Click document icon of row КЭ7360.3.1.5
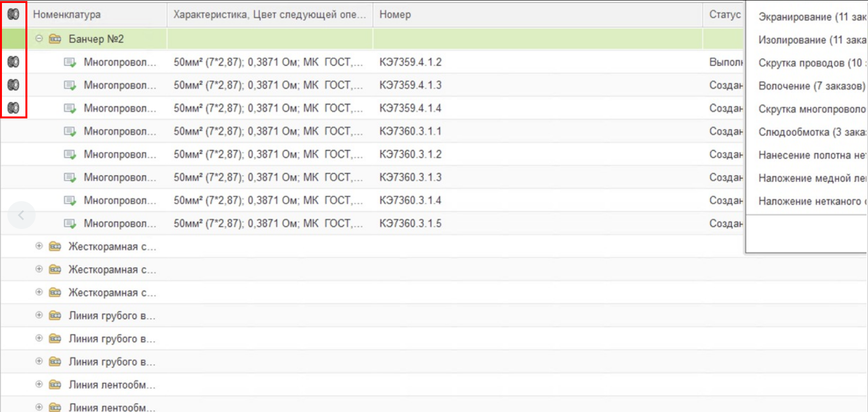This screenshot has height=412, width=868. pos(70,223)
